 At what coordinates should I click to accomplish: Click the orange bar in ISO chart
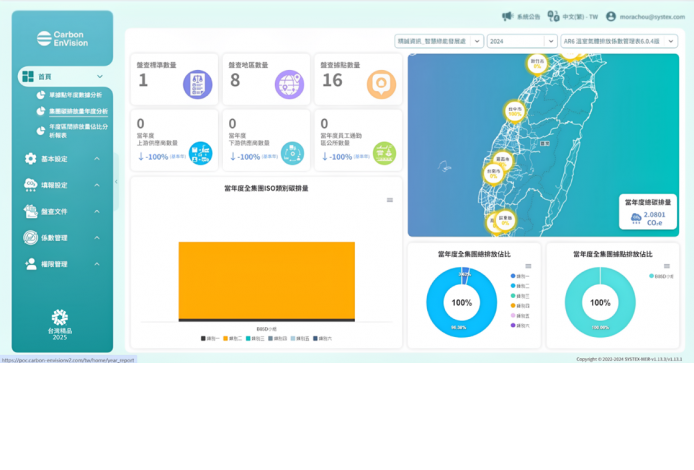tap(266, 280)
